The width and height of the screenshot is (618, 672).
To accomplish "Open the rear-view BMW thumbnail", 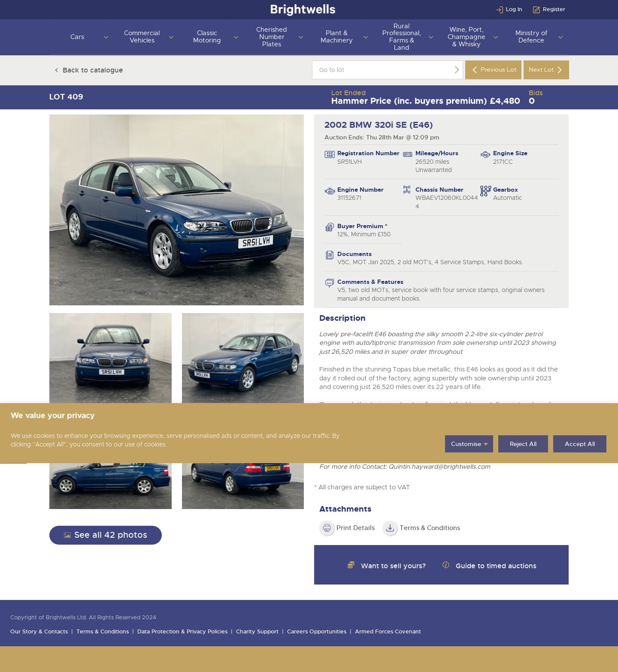I will (243, 486).
